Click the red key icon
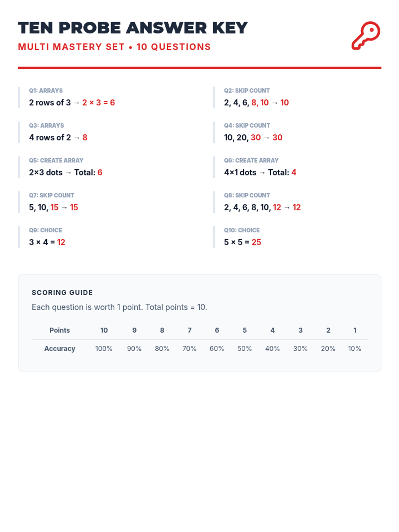 (366, 36)
